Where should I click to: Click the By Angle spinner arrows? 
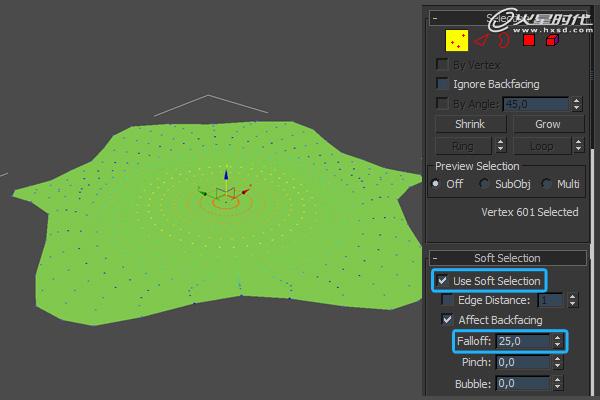577,104
